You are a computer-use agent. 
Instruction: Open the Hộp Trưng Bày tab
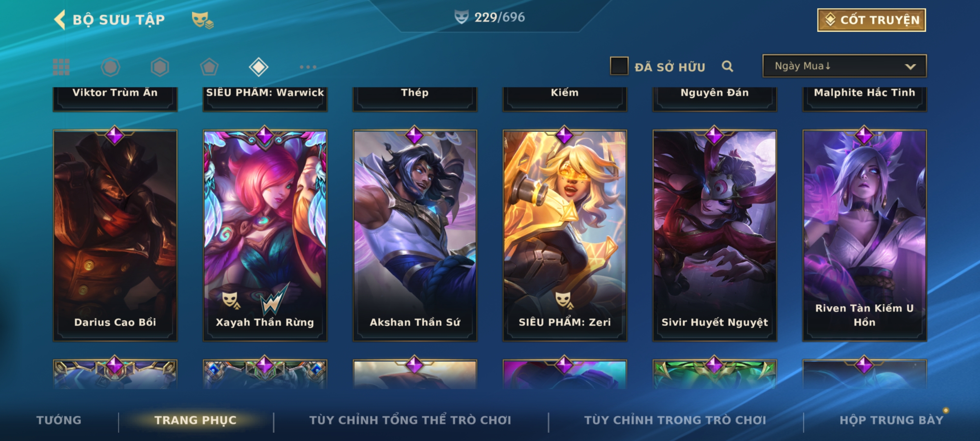891,420
